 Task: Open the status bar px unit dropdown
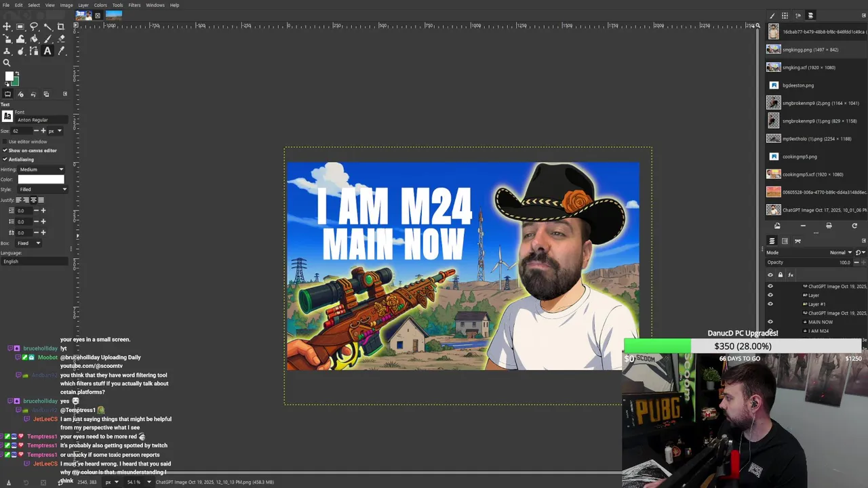point(111,482)
